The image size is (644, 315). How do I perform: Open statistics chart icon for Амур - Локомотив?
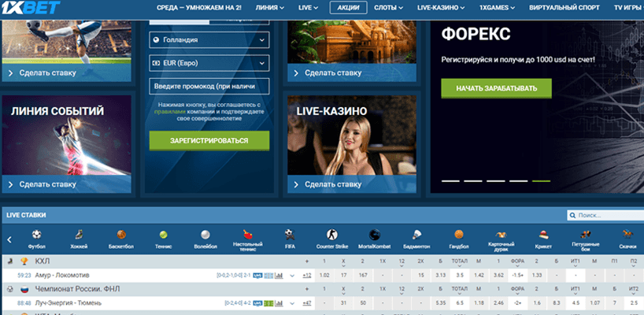pos(279,276)
